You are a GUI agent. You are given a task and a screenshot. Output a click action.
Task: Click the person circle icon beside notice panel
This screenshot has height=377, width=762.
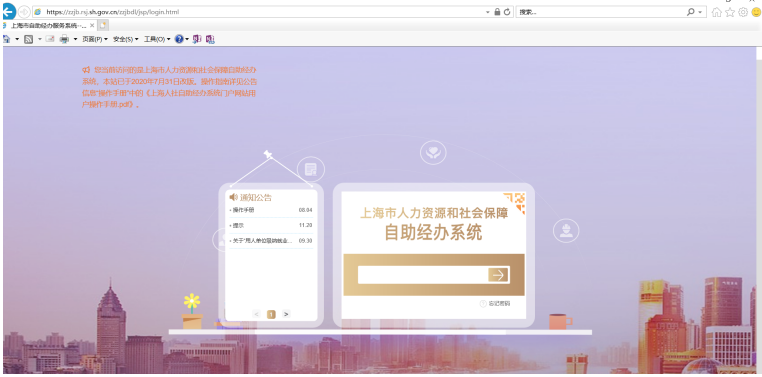(220, 240)
